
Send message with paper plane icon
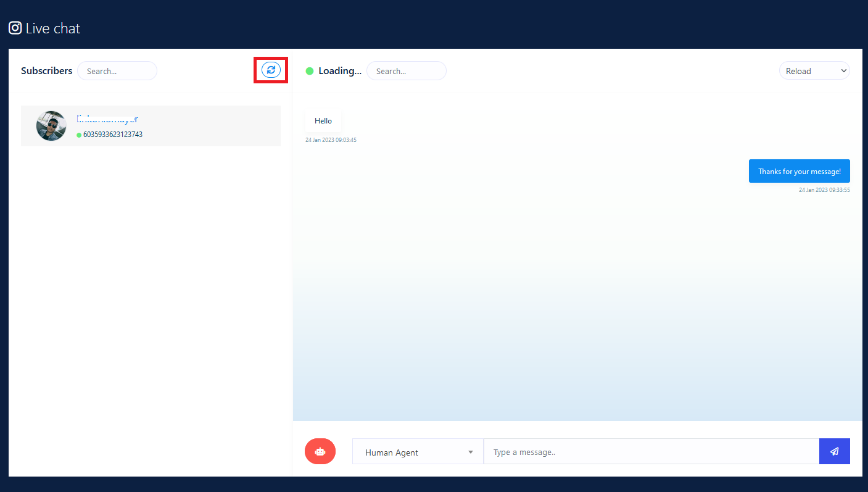834,451
